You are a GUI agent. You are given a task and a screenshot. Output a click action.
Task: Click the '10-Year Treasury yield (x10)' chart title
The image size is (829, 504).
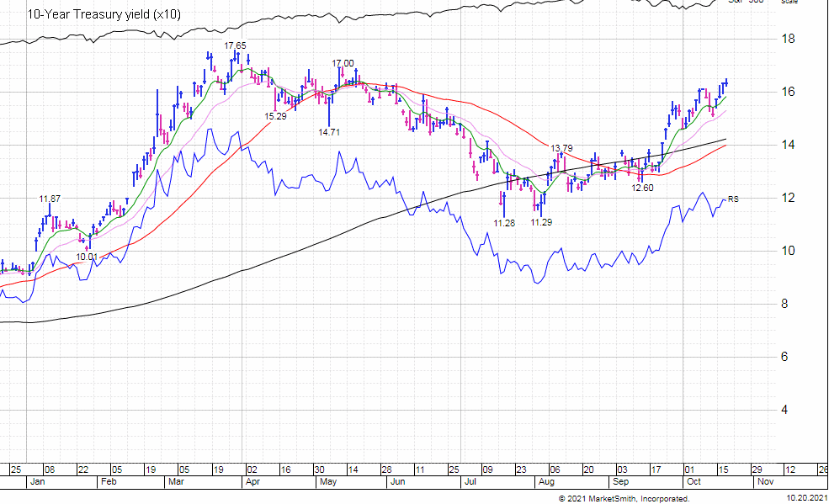point(104,14)
